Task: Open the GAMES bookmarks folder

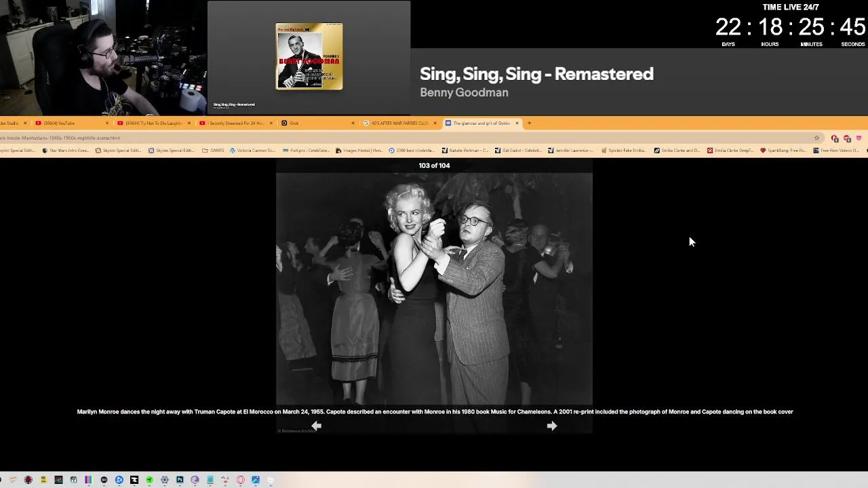Action: coord(213,150)
